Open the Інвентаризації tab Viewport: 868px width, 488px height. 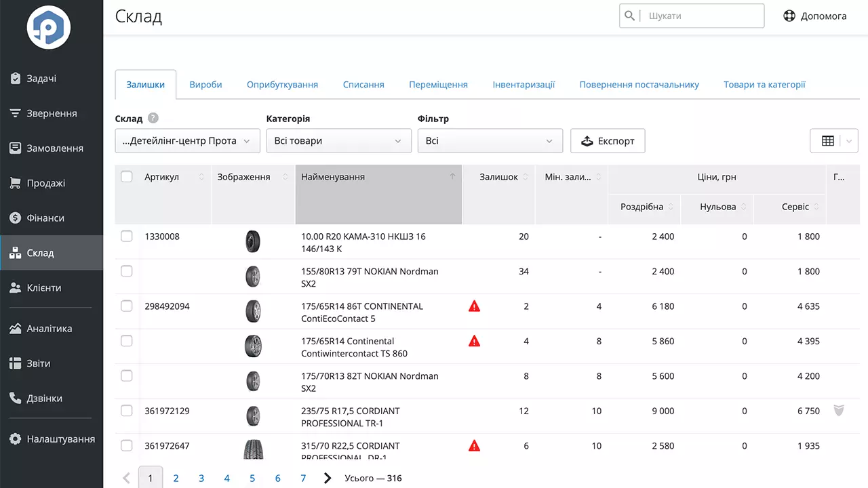524,85
